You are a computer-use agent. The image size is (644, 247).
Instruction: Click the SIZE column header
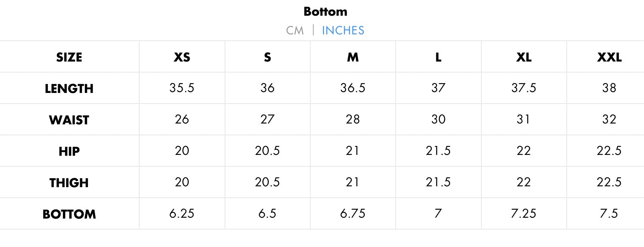click(69, 57)
